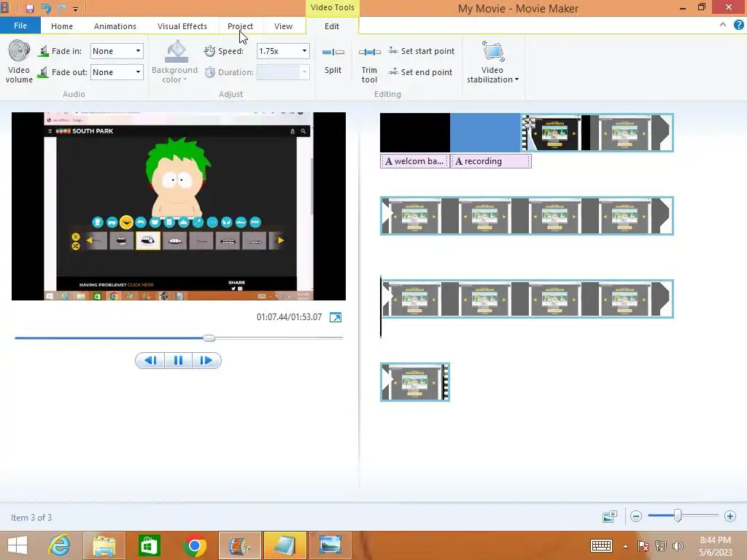Pause the video playback

point(178,360)
